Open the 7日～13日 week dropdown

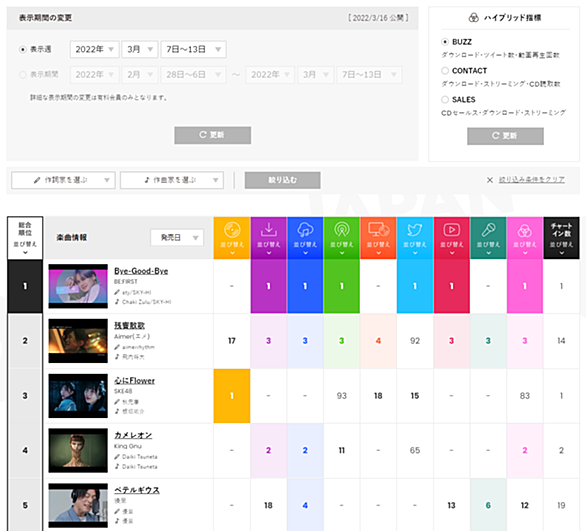click(x=194, y=49)
